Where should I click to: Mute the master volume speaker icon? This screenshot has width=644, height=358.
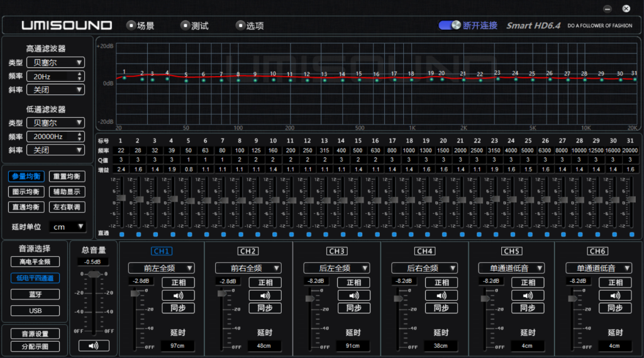(x=94, y=345)
